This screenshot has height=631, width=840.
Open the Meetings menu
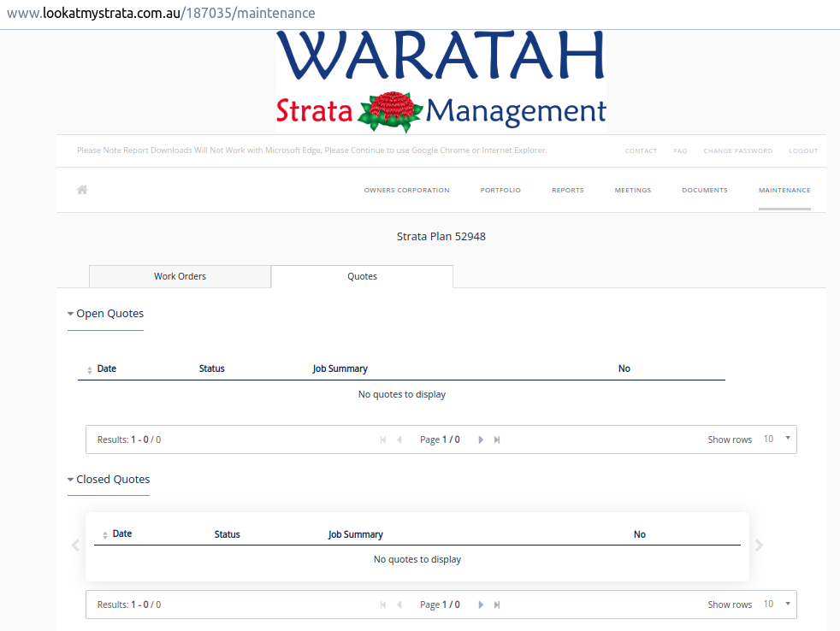[x=633, y=190]
